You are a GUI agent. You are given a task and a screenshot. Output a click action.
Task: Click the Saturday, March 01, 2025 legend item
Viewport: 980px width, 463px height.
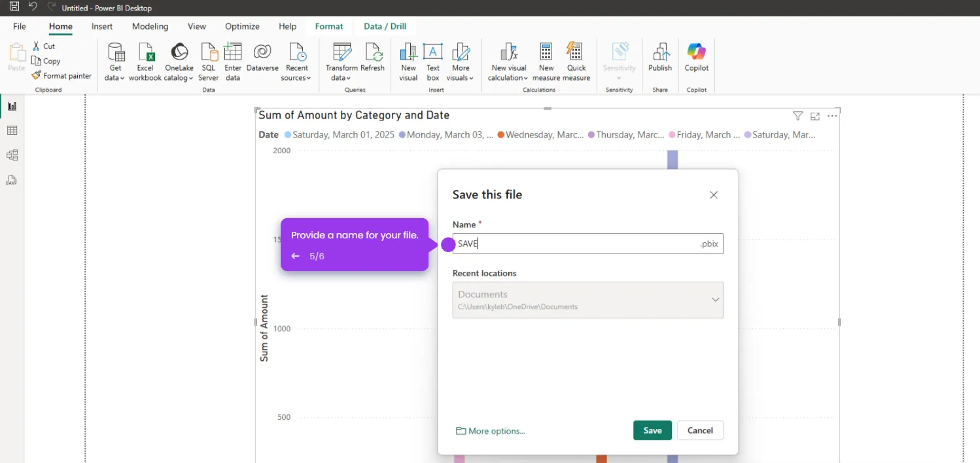pos(339,135)
